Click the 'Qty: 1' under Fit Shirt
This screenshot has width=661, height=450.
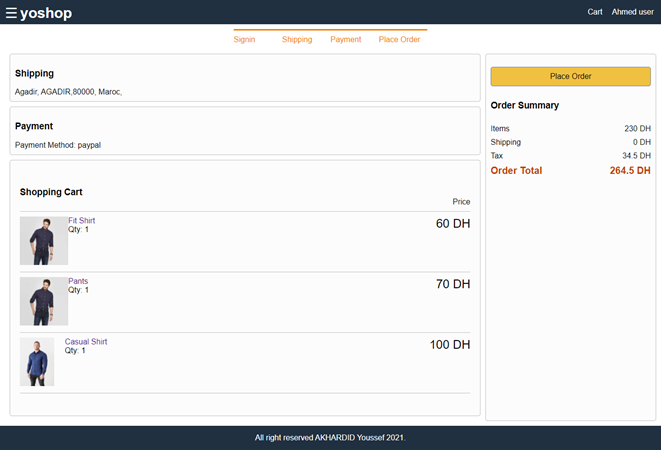(78, 229)
